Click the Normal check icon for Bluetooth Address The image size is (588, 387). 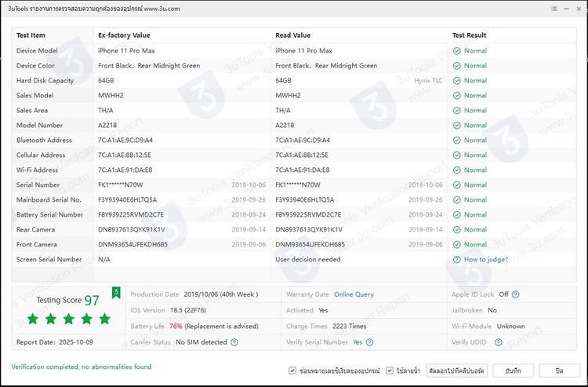coord(456,140)
